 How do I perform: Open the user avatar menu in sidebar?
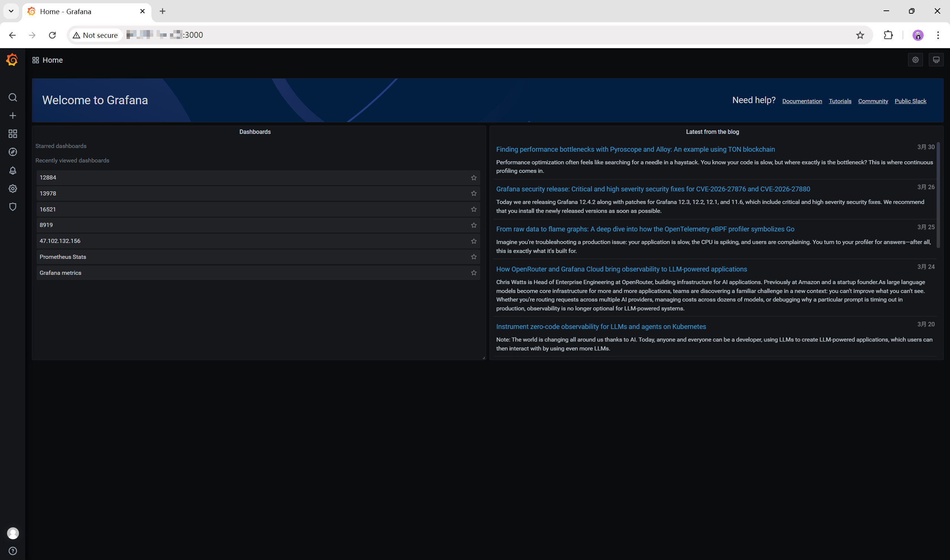click(x=13, y=533)
